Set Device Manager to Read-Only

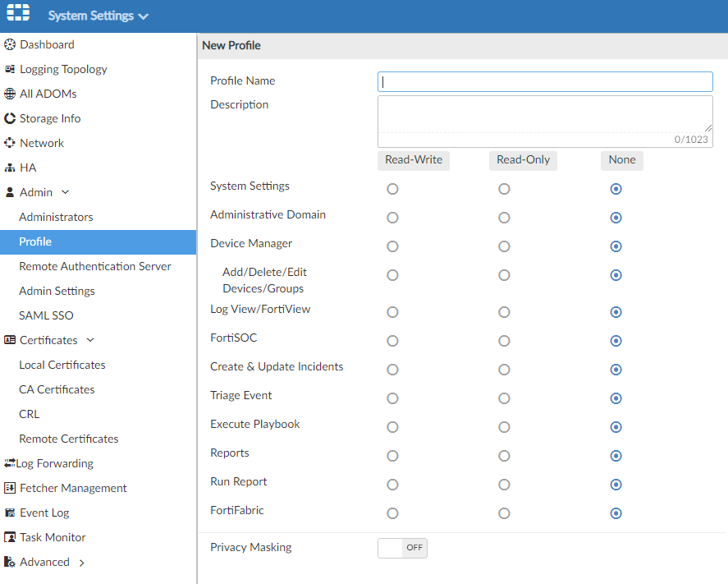point(504,246)
